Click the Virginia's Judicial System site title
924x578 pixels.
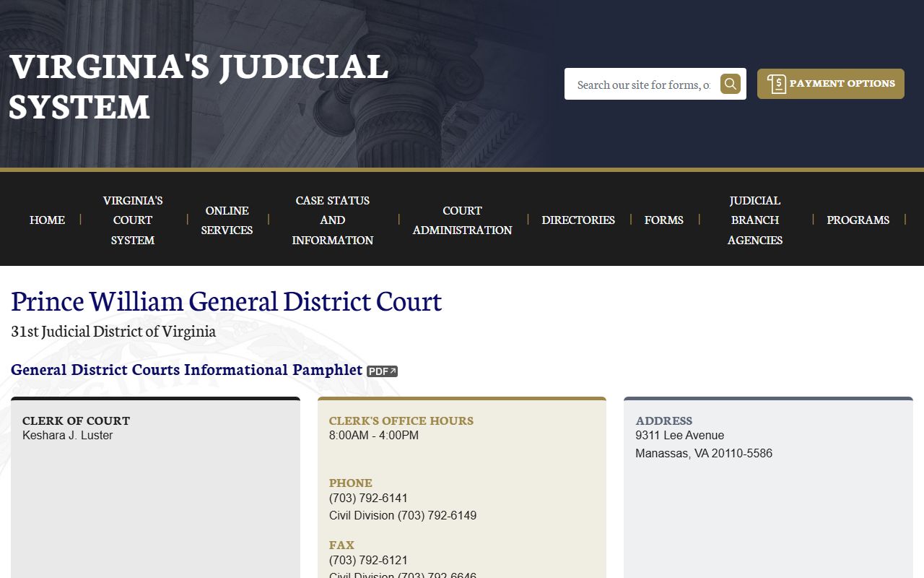pos(199,86)
